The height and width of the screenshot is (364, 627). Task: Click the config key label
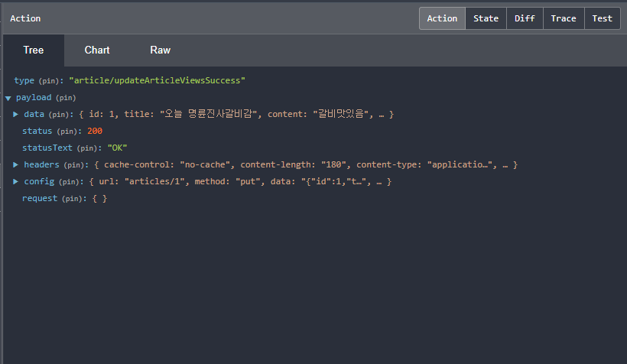39,181
